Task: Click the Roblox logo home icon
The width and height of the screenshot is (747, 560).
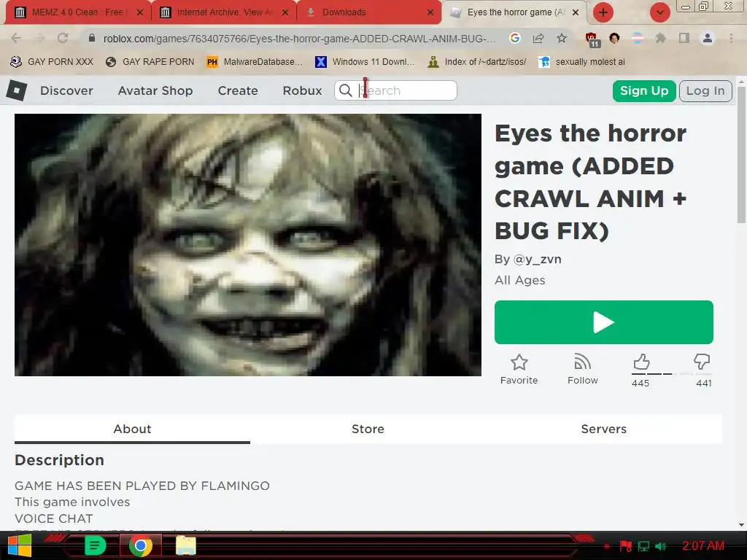Action: tap(17, 90)
